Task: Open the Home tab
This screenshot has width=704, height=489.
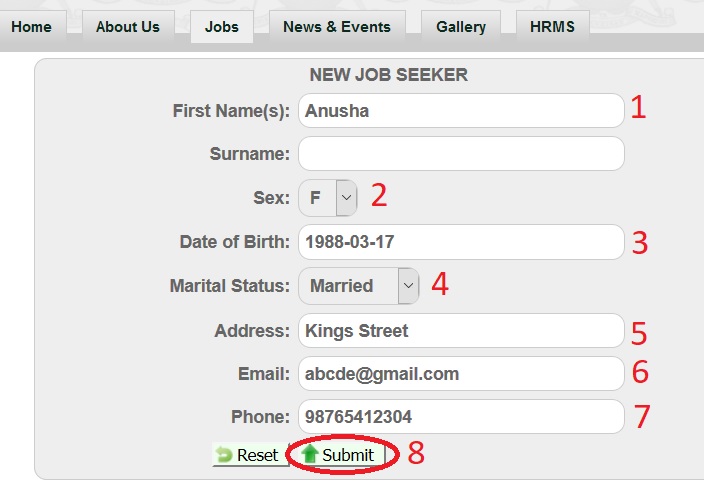Action: [31, 27]
